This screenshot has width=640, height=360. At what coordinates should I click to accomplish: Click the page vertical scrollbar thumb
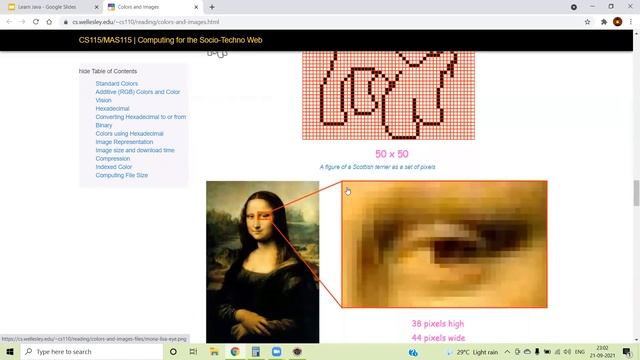coord(636,193)
